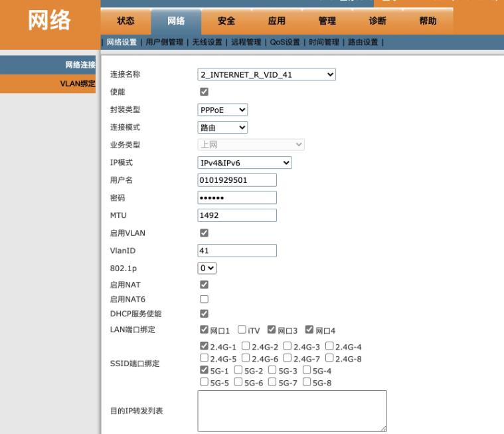Go to 路由设置 submenu
Image resolution: width=504 pixels, height=434 pixels.
pyautogui.click(x=363, y=42)
